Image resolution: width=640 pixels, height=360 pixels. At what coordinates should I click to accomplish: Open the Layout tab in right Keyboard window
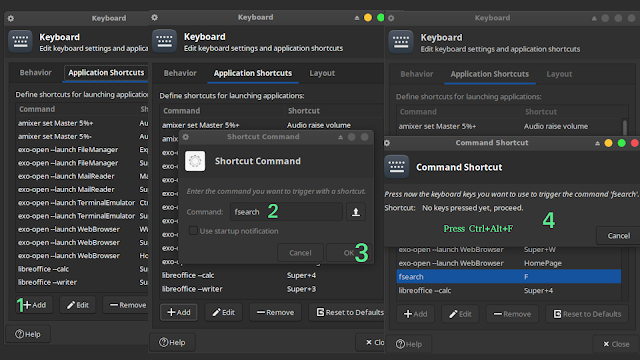click(559, 74)
